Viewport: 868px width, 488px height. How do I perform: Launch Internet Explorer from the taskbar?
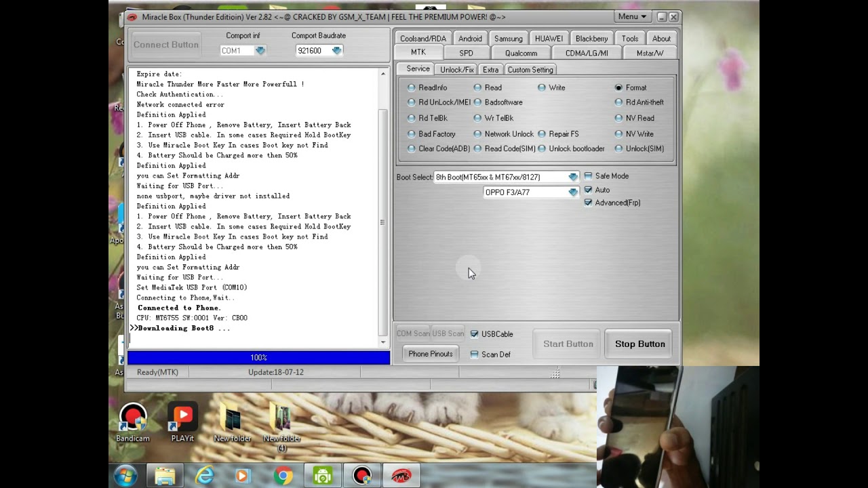pyautogui.click(x=204, y=476)
